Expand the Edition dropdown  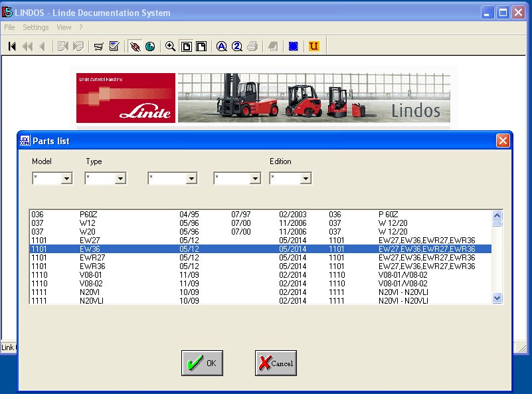pyautogui.click(x=306, y=178)
